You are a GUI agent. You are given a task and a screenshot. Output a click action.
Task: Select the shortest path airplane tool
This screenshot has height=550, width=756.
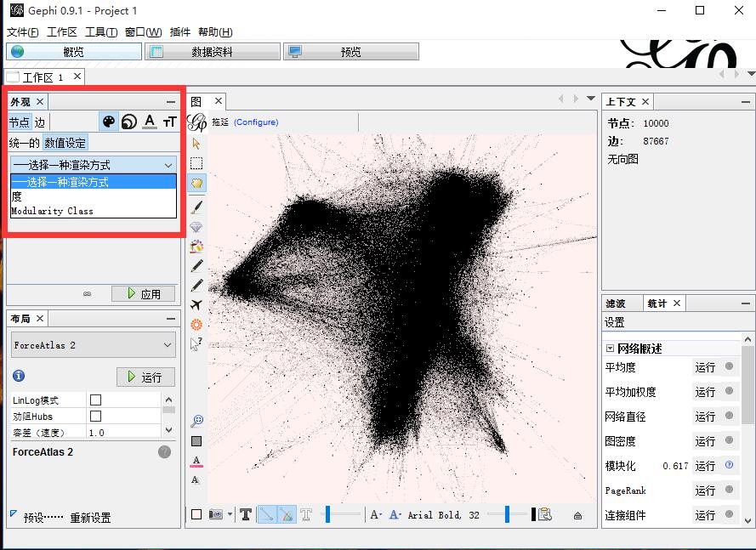coord(196,304)
